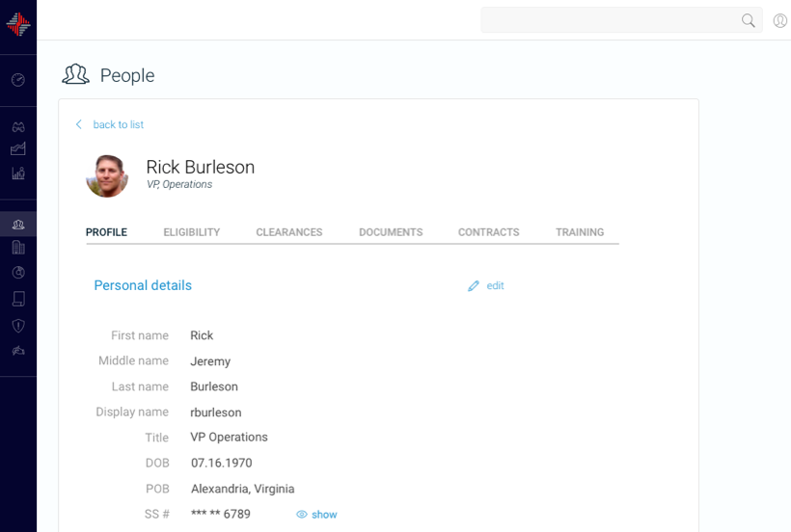Screen dimensions: 791x532
Task: Click the 'edit' link for Personal details
Action: tap(496, 285)
